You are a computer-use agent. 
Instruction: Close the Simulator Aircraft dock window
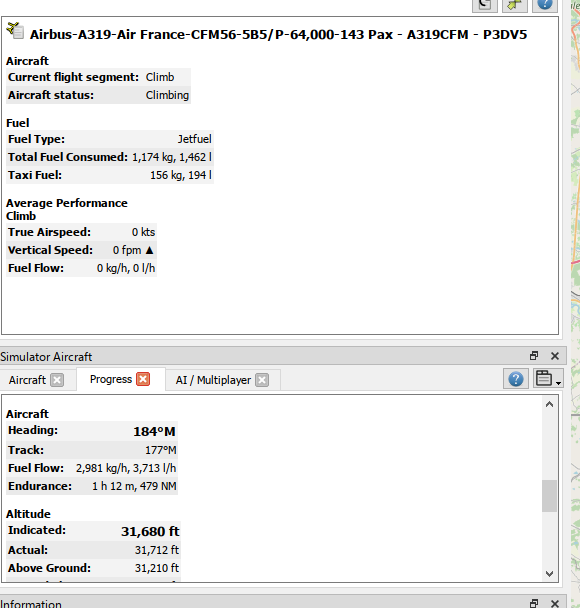(555, 356)
